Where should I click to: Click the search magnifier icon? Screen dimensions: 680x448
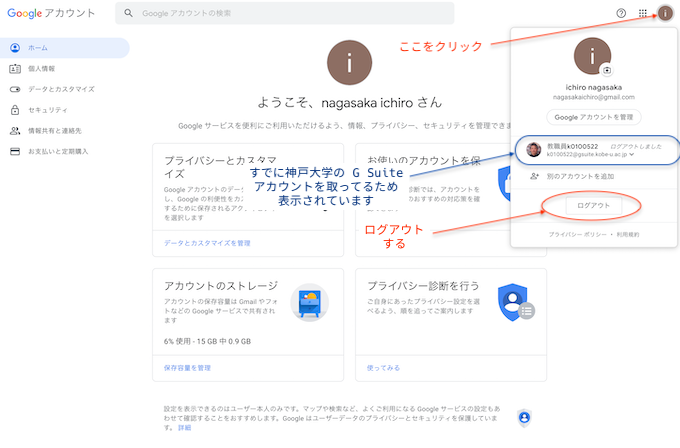[x=128, y=13]
